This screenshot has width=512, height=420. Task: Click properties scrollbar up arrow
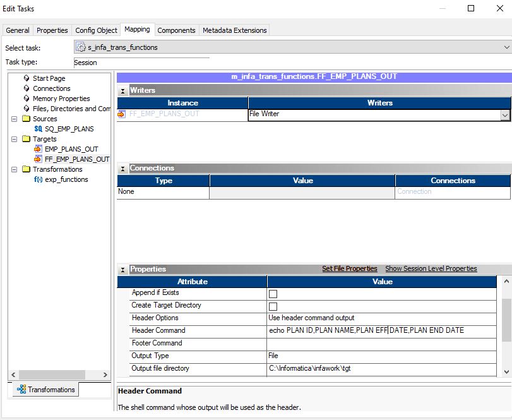pos(506,281)
